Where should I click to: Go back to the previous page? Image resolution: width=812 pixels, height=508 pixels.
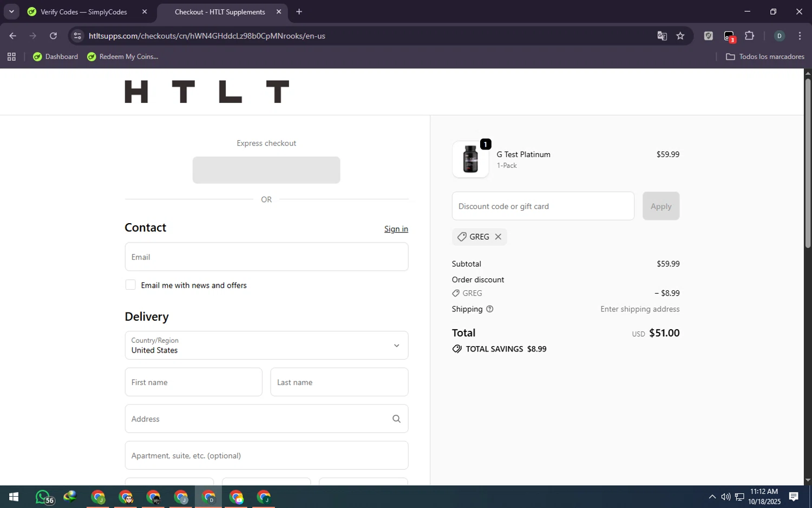tap(12, 36)
